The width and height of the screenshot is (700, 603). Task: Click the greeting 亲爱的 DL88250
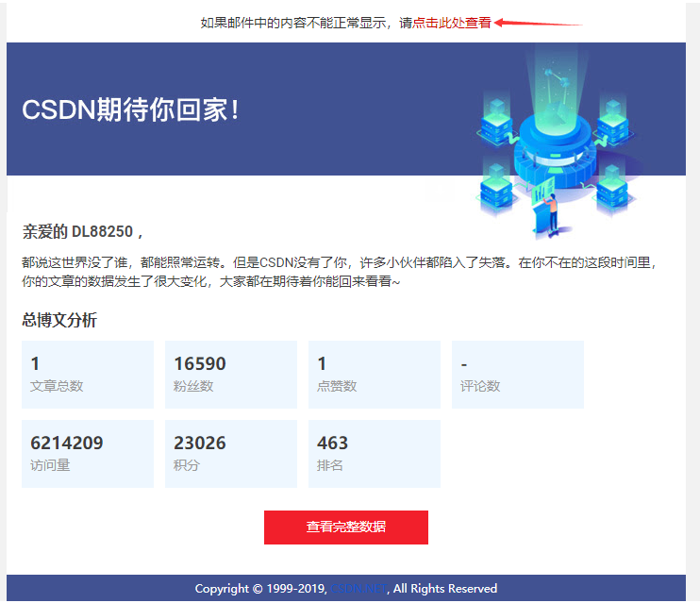click(x=82, y=231)
